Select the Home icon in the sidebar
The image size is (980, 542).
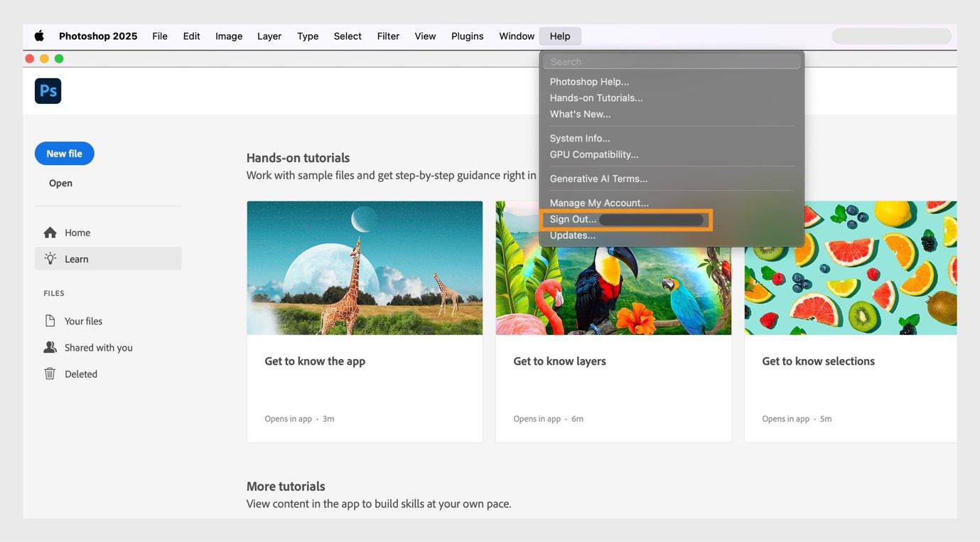[x=50, y=232]
